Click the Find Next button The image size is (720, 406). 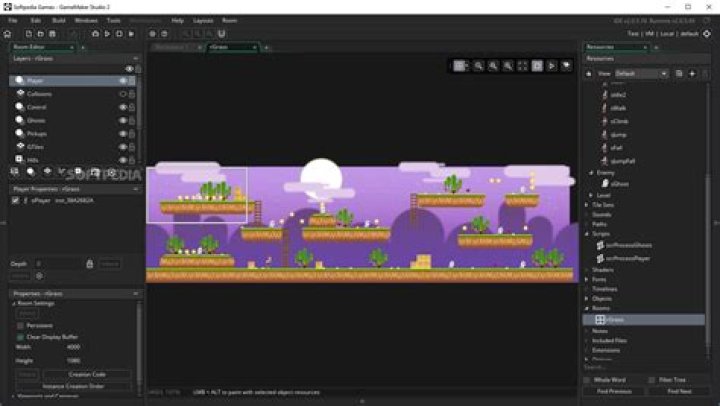(679, 391)
